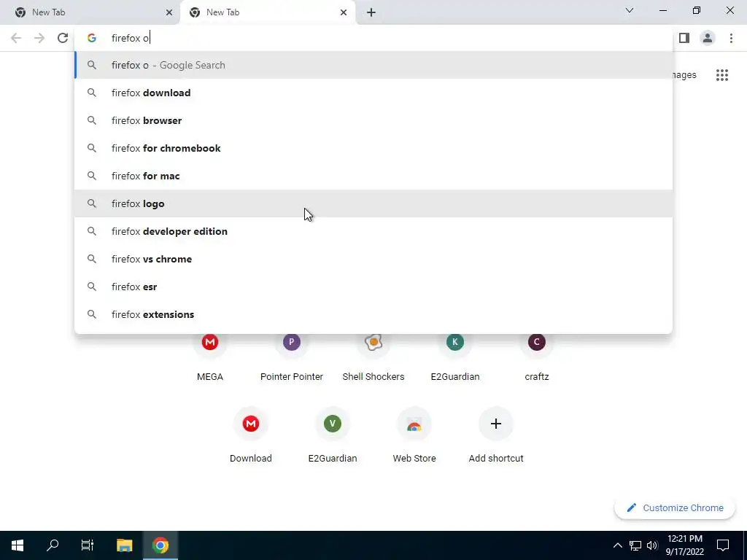
Task: Open the Windows Start menu
Action: tap(18, 545)
